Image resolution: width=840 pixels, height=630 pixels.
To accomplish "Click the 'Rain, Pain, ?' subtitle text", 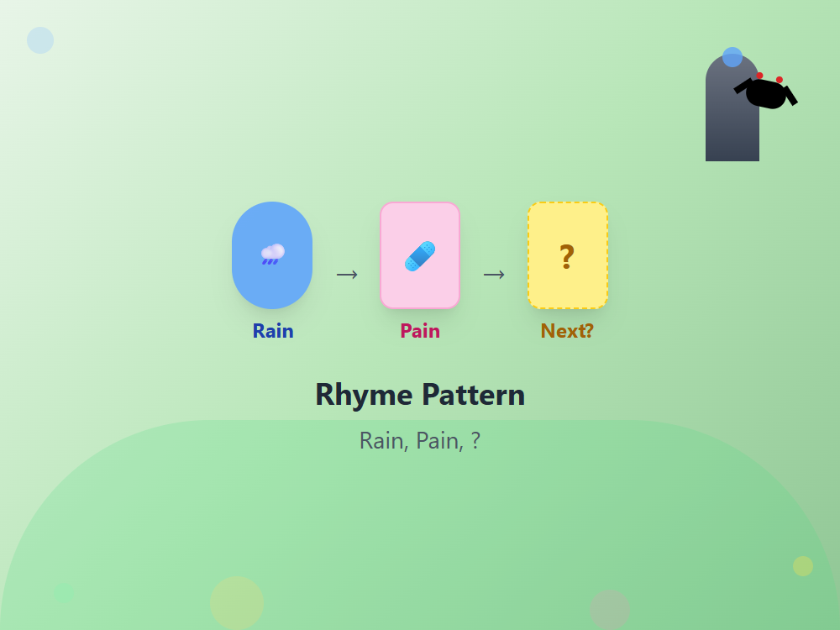I will [420, 440].
